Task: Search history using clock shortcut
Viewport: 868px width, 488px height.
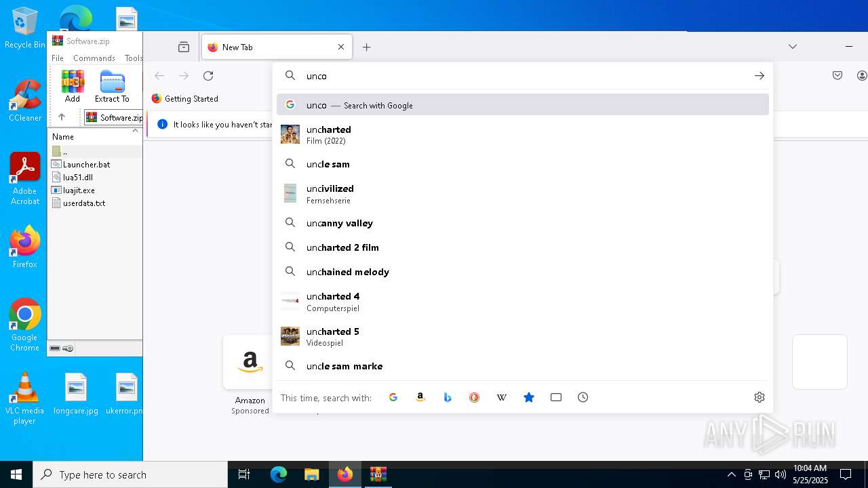Action: 583,398
